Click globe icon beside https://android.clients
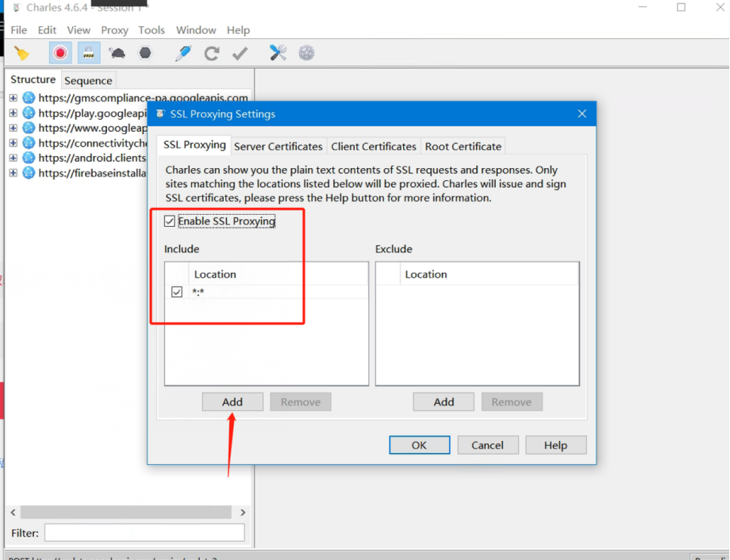Image resolution: width=730 pixels, height=560 pixels. point(29,158)
